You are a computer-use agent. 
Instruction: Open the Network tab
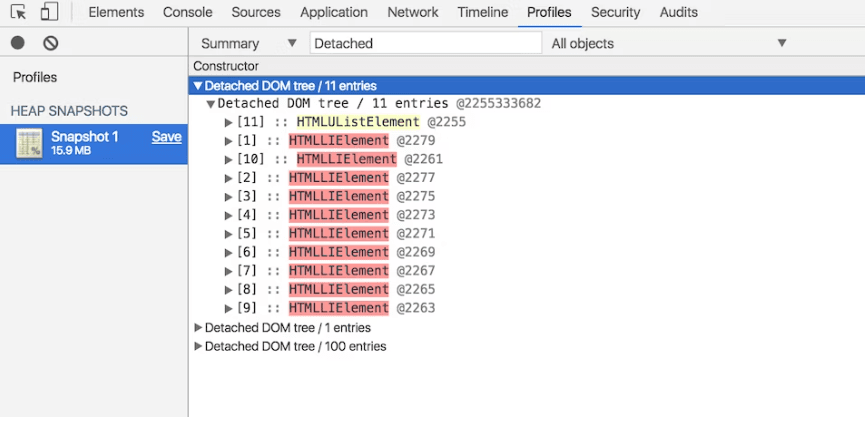pyautogui.click(x=412, y=13)
